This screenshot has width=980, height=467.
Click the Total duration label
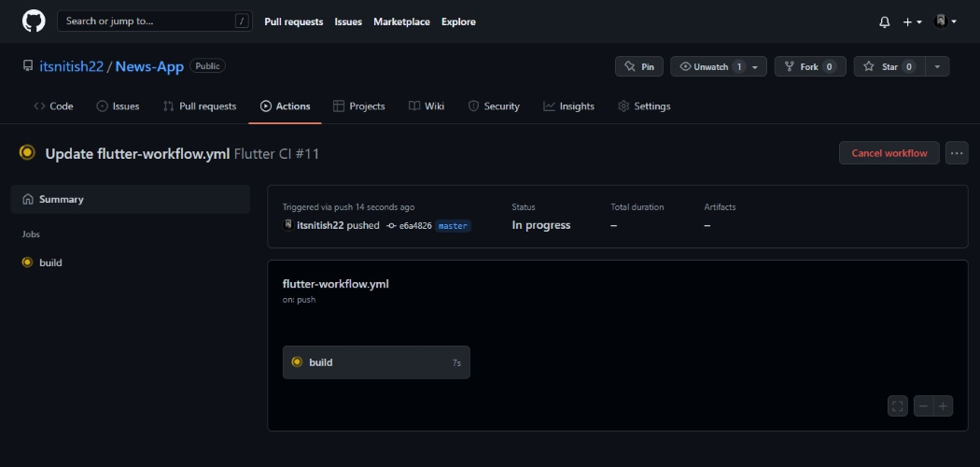point(637,207)
